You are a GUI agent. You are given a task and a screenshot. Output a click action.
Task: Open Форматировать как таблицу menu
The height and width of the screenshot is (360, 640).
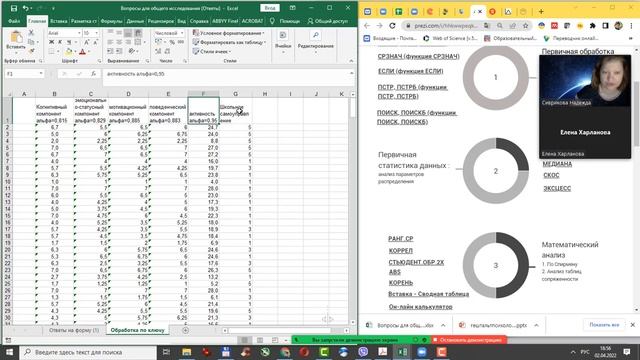[229, 42]
